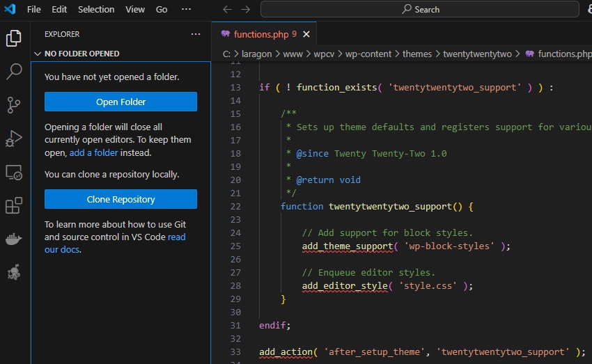Click the problems count 9 on tab

(294, 34)
